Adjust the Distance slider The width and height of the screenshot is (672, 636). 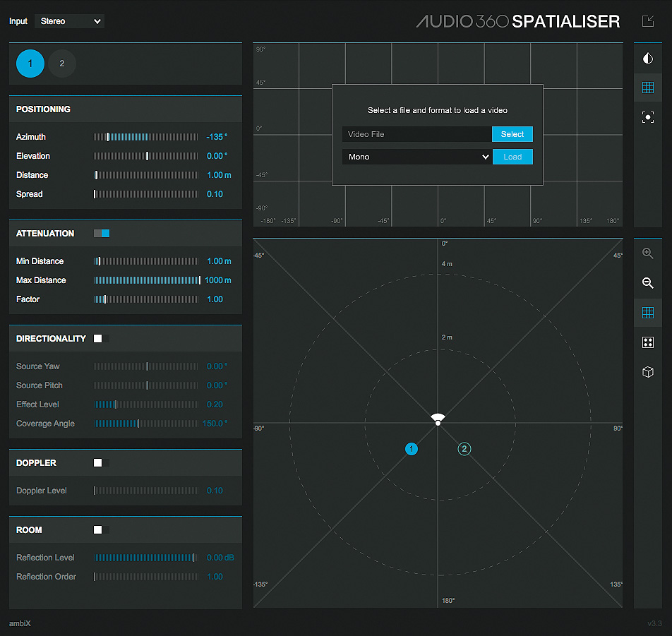146,175
